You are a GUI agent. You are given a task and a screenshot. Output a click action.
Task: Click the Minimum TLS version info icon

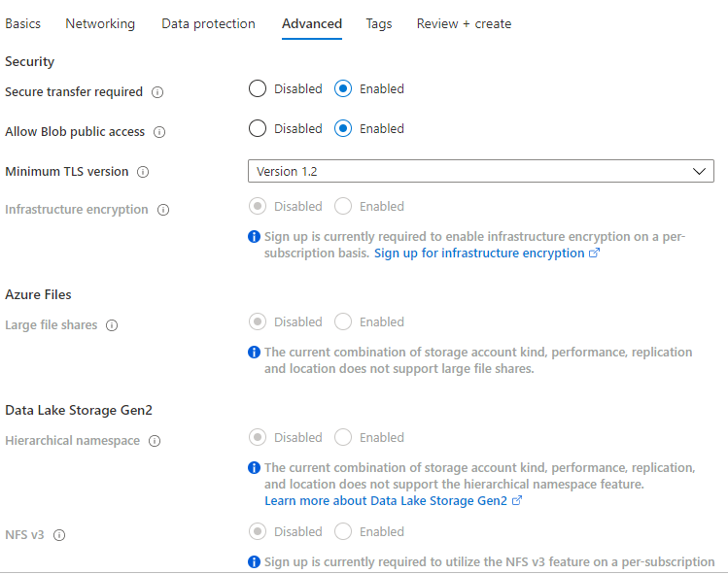pos(143,172)
